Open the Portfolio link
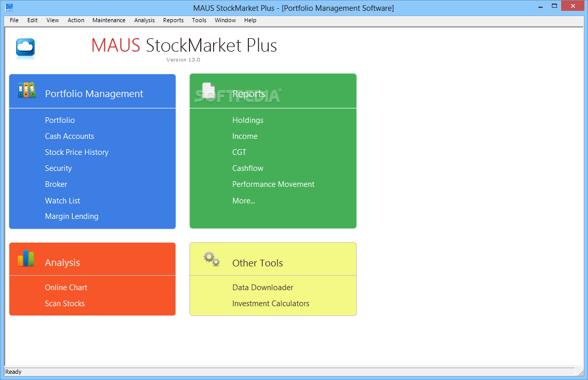Image resolution: width=588 pixels, height=380 pixels. click(x=60, y=120)
